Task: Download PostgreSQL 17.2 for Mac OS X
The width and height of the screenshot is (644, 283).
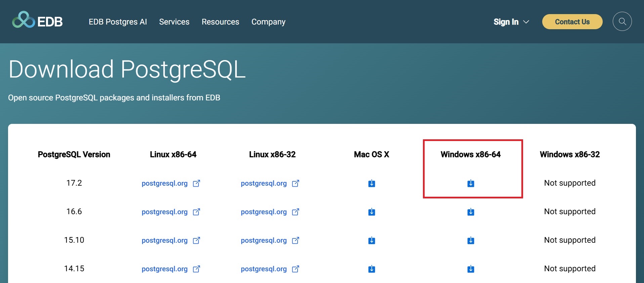Action: [x=372, y=183]
